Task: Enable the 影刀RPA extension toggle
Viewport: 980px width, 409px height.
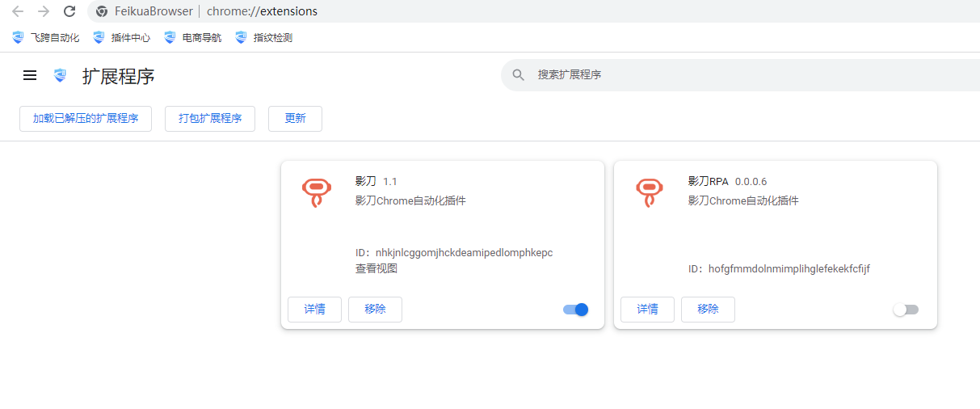Action: click(x=906, y=310)
